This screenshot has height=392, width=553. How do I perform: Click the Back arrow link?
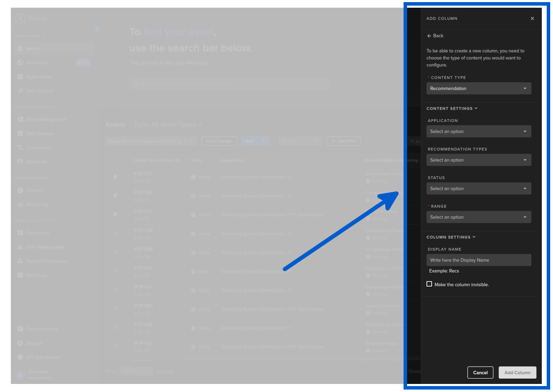click(435, 36)
